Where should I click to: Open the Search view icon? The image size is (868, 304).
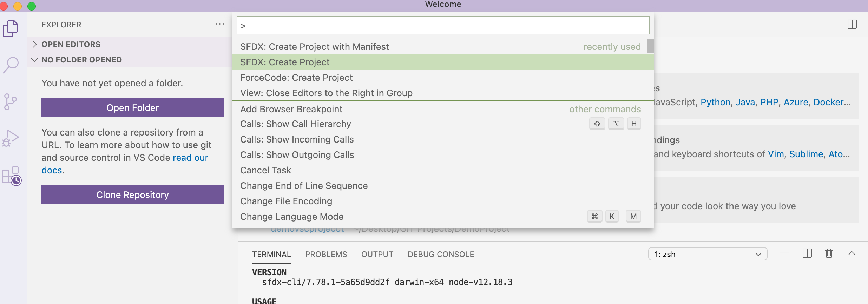click(x=11, y=65)
